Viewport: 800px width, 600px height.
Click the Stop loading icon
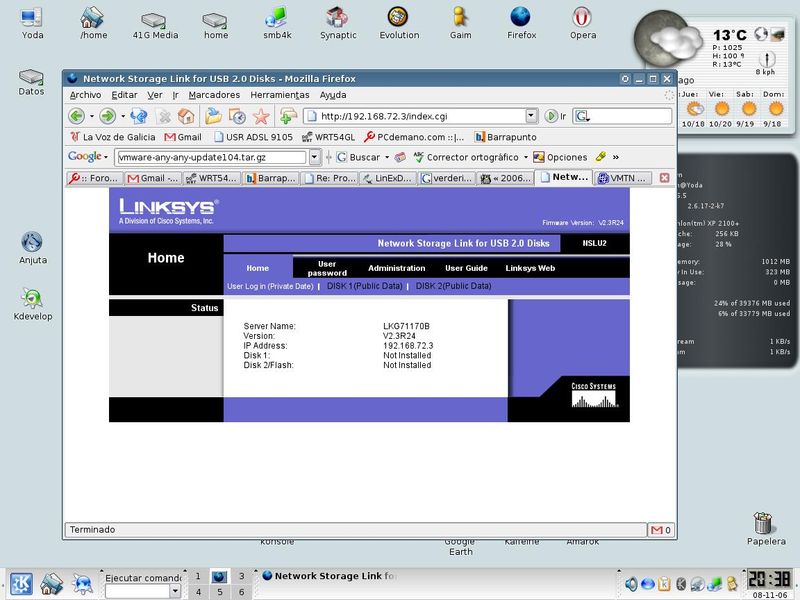164,116
